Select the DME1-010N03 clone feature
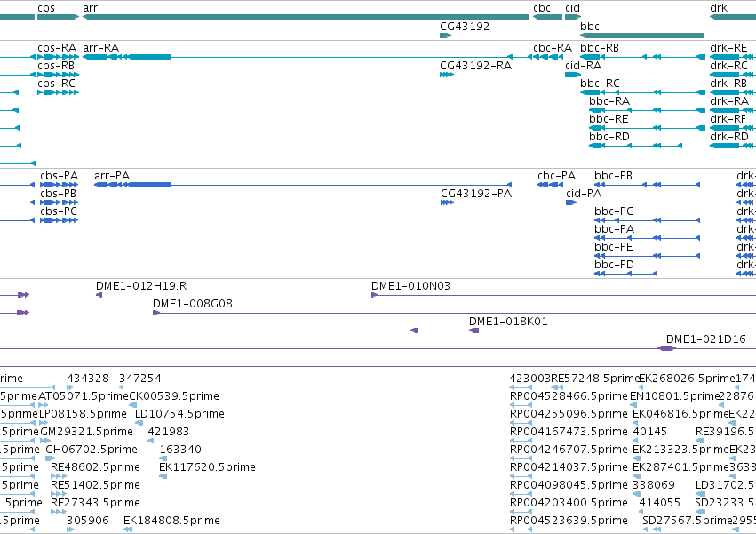The height and width of the screenshot is (534, 756). (563, 295)
